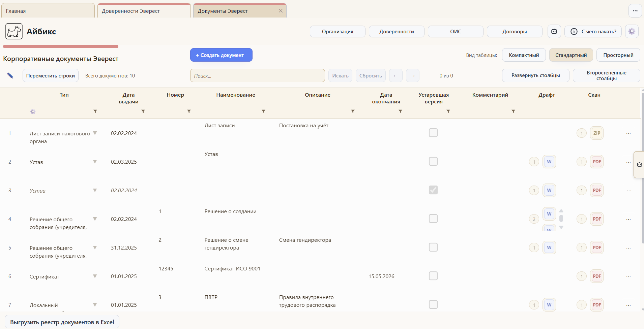Expand type dropdown in row 4
Viewport: 644px width, 329px height.
95,219
